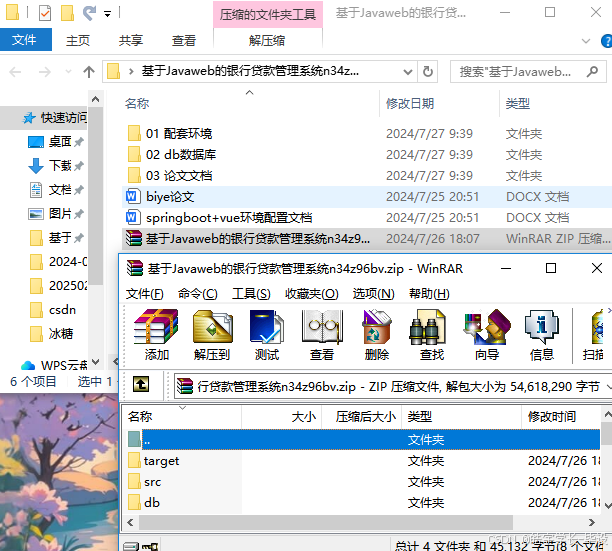The width and height of the screenshot is (612, 551).
Task: Click WinRAR horizontal scrollbar left arrow
Action: pyautogui.click(x=130, y=523)
